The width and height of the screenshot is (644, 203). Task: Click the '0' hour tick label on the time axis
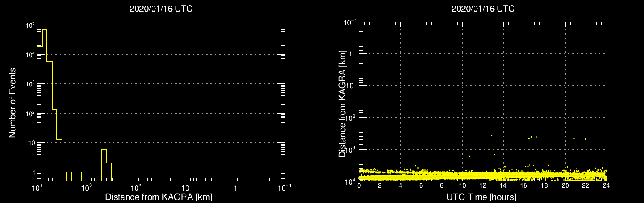point(359,186)
